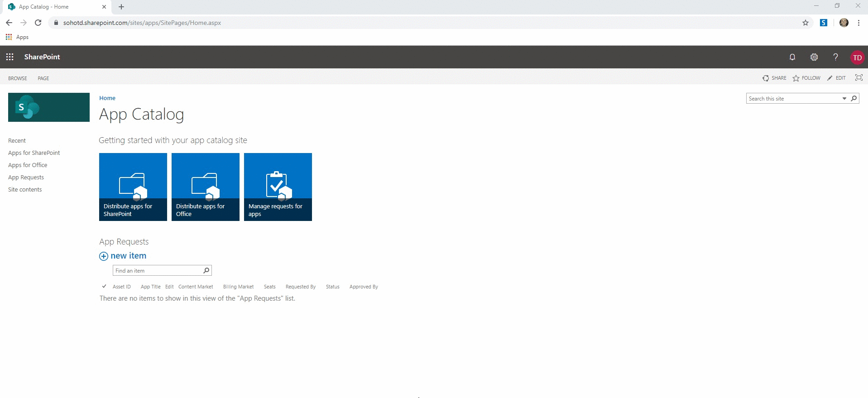Go forward in browser history
The width and height of the screenshot is (868, 398).
point(24,23)
